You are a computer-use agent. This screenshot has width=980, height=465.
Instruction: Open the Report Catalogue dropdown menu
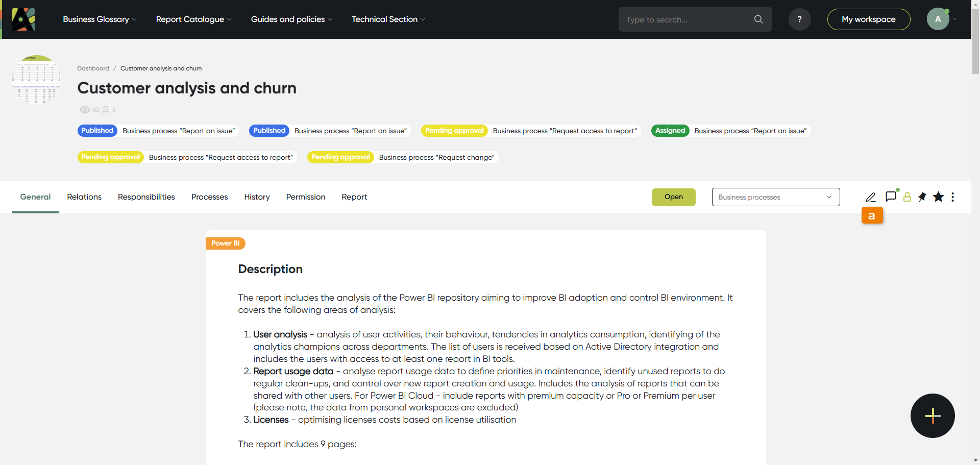[x=193, y=19]
